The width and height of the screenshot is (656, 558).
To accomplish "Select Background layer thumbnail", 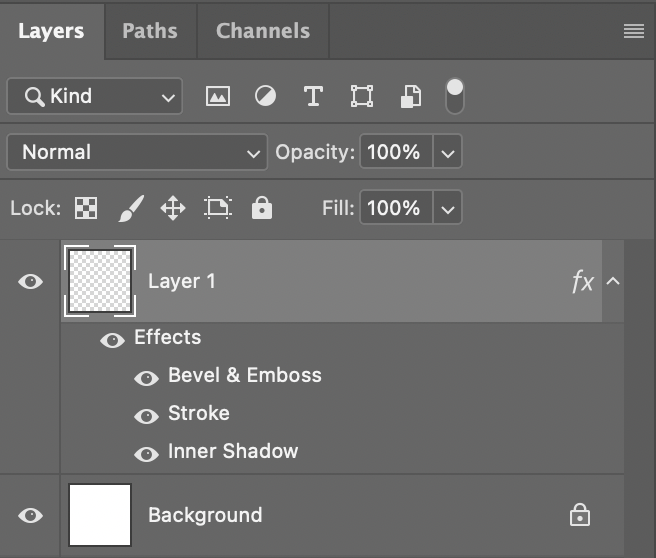I will coord(100,515).
